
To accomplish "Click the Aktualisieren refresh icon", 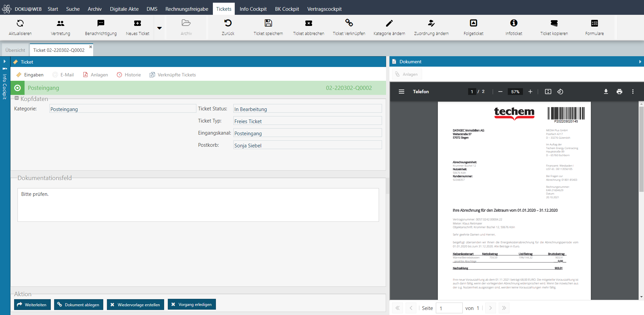I will [x=20, y=23].
